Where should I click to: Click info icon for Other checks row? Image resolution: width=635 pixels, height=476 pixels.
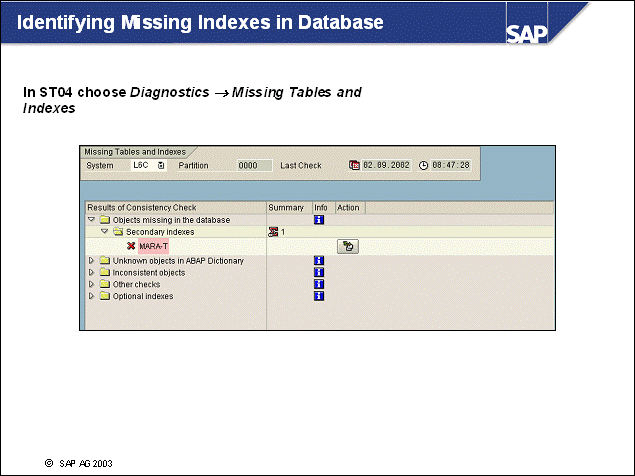point(319,284)
